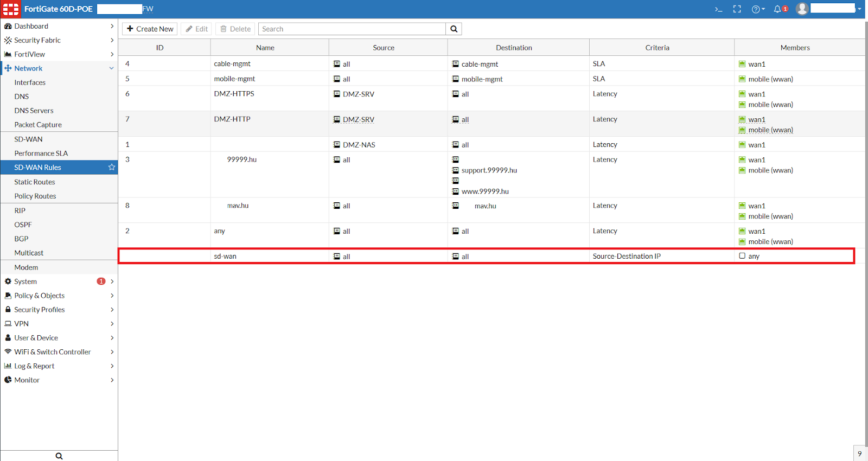This screenshot has height=461, width=868.
Task: Select the DMZ-HTTPS rule name
Action: [x=234, y=94]
